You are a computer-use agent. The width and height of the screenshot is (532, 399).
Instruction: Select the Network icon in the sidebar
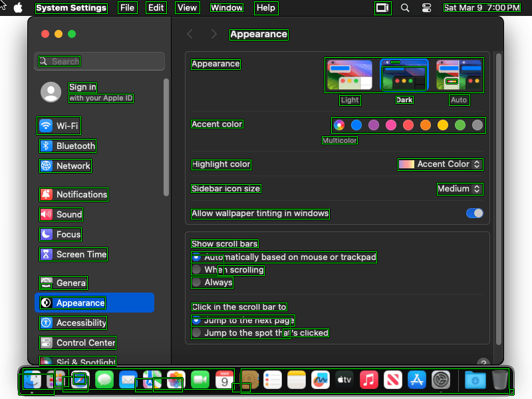click(46, 166)
